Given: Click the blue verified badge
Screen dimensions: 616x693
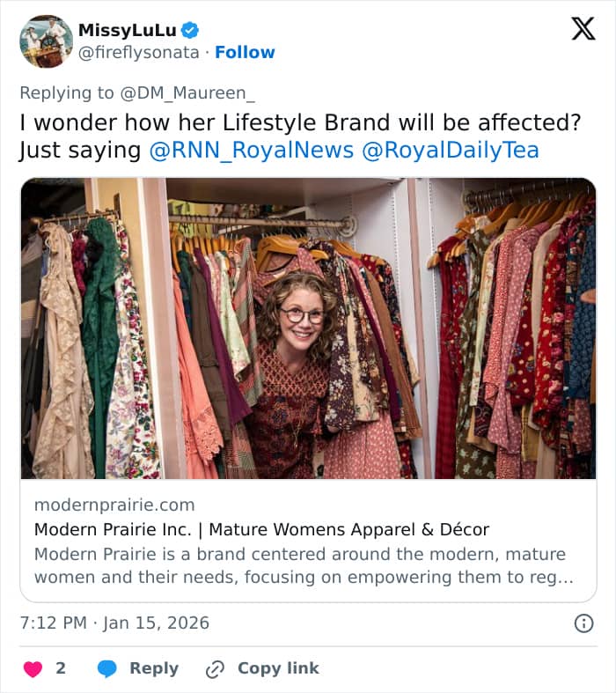Looking at the screenshot, I should pos(190,30).
